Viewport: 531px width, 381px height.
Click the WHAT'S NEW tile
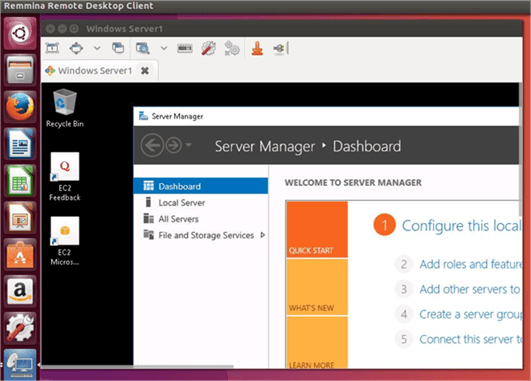pos(317,287)
